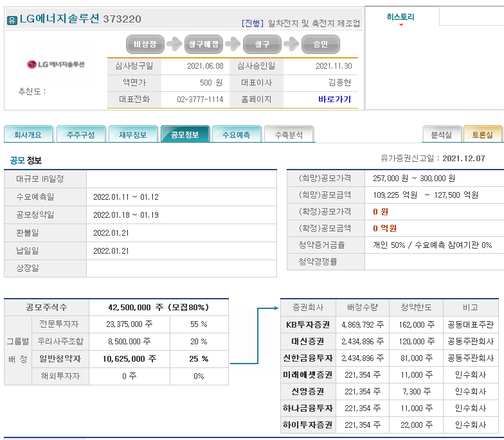This screenshot has height=440, width=504.
Task: Click 공모주식수 42,500,000 주 (모집80%)
Action: coord(158,307)
